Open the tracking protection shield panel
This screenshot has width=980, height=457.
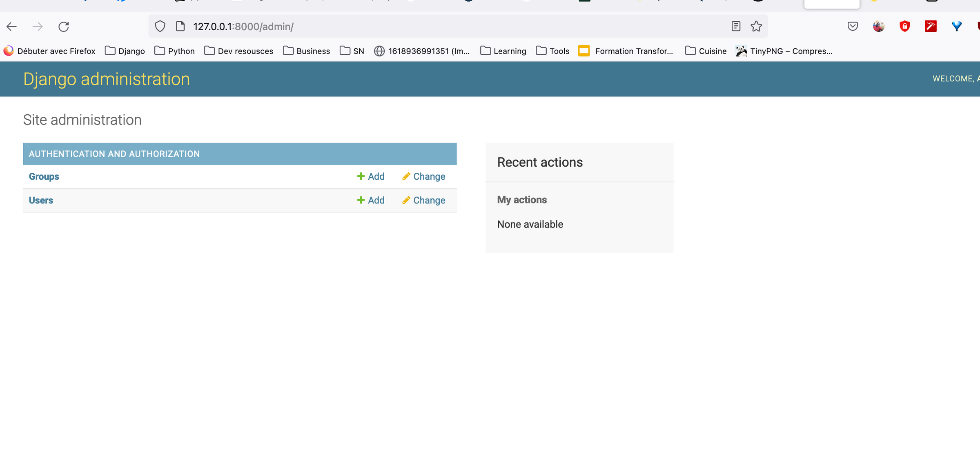coord(160,26)
